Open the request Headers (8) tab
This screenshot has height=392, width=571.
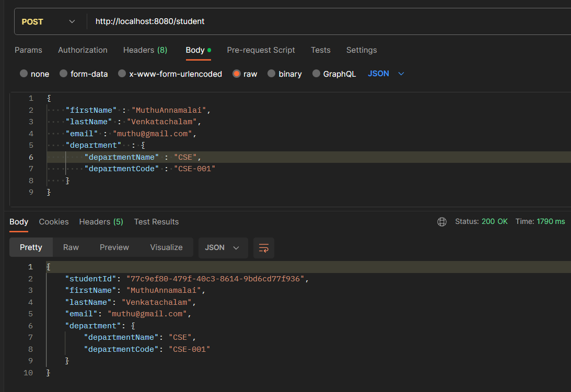pos(145,50)
